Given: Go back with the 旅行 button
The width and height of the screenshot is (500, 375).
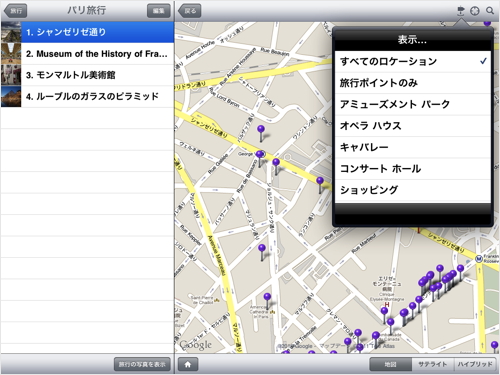Looking at the screenshot, I should pyautogui.click(x=15, y=11).
